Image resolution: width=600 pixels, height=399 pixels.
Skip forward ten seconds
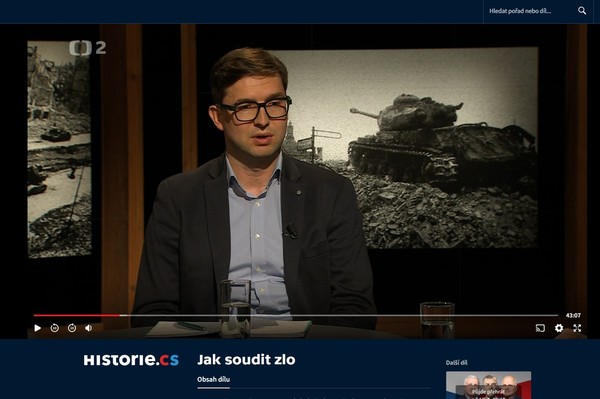72,328
